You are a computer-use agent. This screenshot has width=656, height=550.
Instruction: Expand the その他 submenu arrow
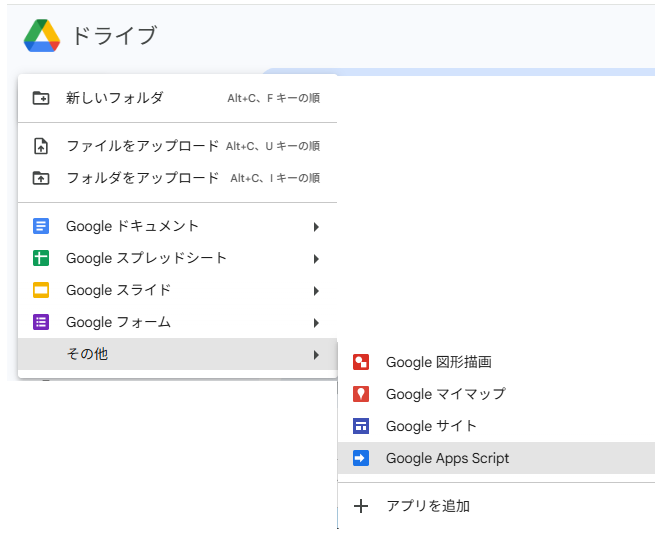pos(316,355)
